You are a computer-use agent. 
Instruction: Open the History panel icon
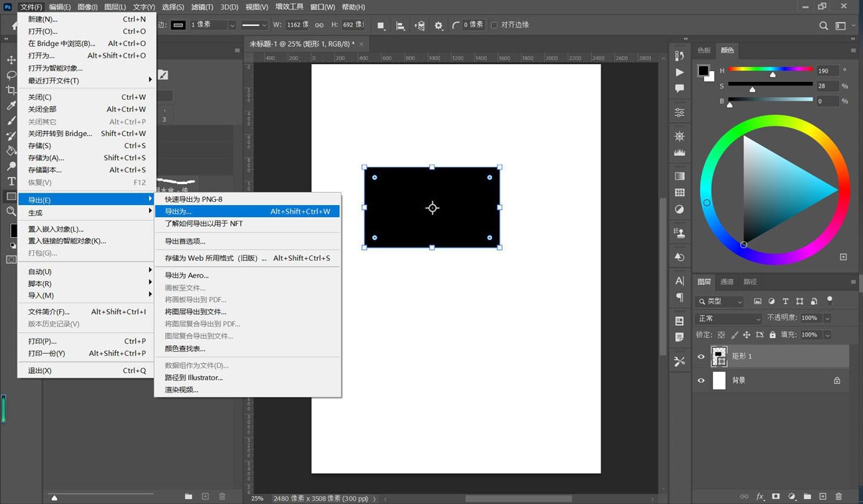pos(680,56)
